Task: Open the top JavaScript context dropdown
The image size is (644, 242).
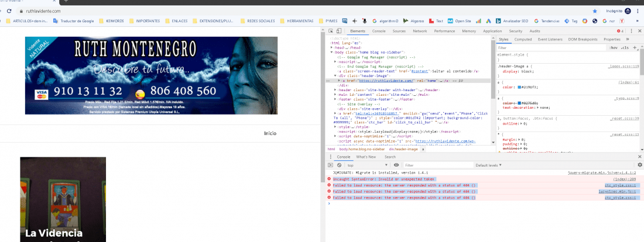Action: 368,165
